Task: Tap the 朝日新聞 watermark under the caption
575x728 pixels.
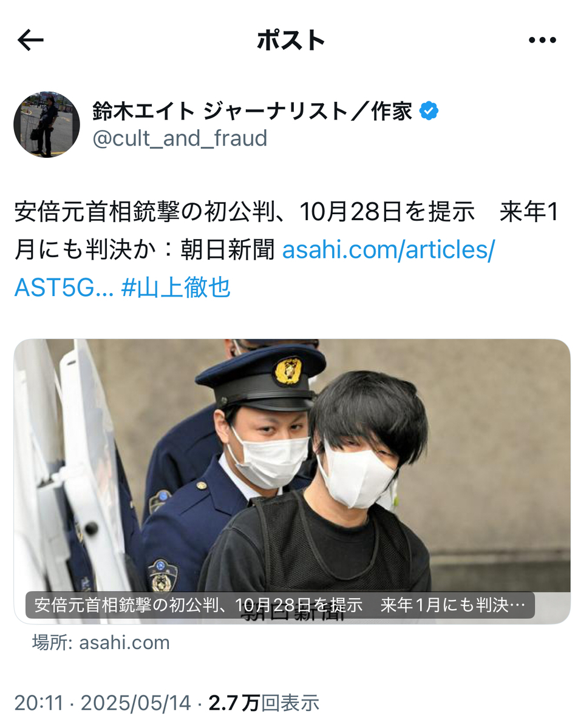Action: (293, 616)
